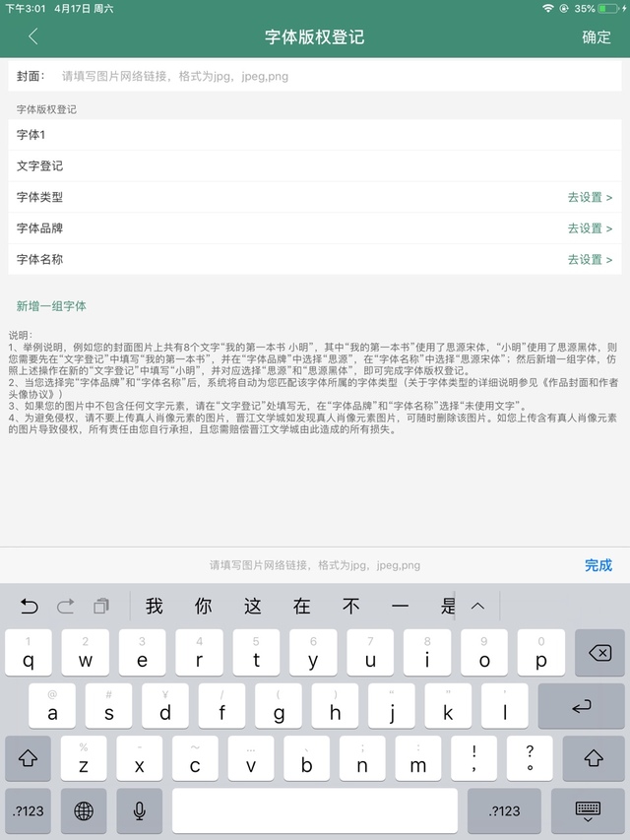This screenshot has width=630, height=840.
Task: Tap the globe language switch key
Action: pos(84,810)
